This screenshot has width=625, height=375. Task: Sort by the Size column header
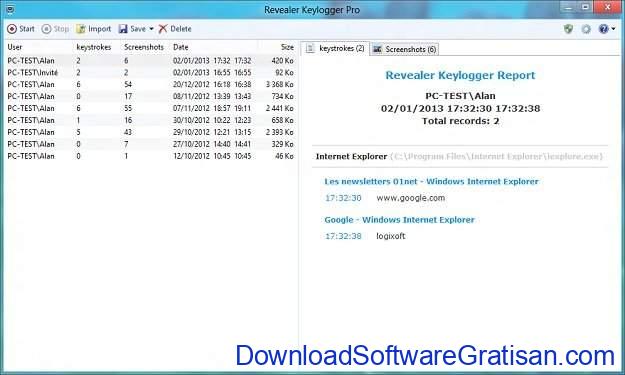(x=287, y=47)
